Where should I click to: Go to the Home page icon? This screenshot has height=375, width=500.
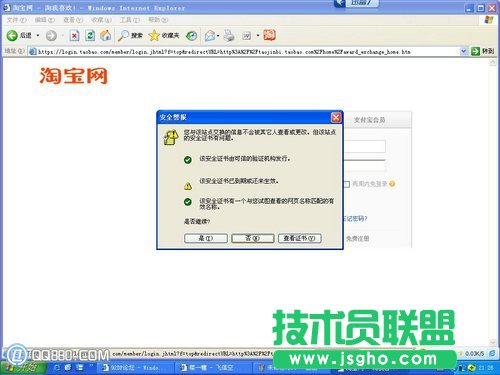click(106, 35)
